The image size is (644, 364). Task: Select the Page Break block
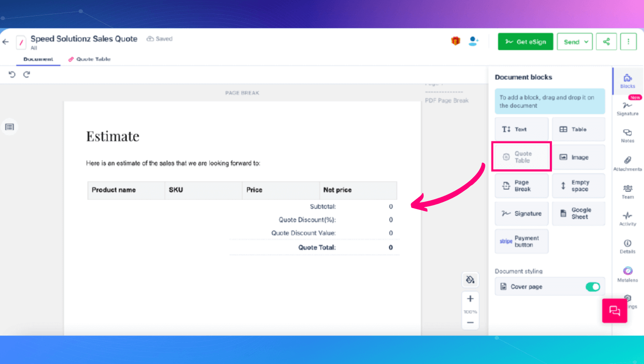[522, 186]
